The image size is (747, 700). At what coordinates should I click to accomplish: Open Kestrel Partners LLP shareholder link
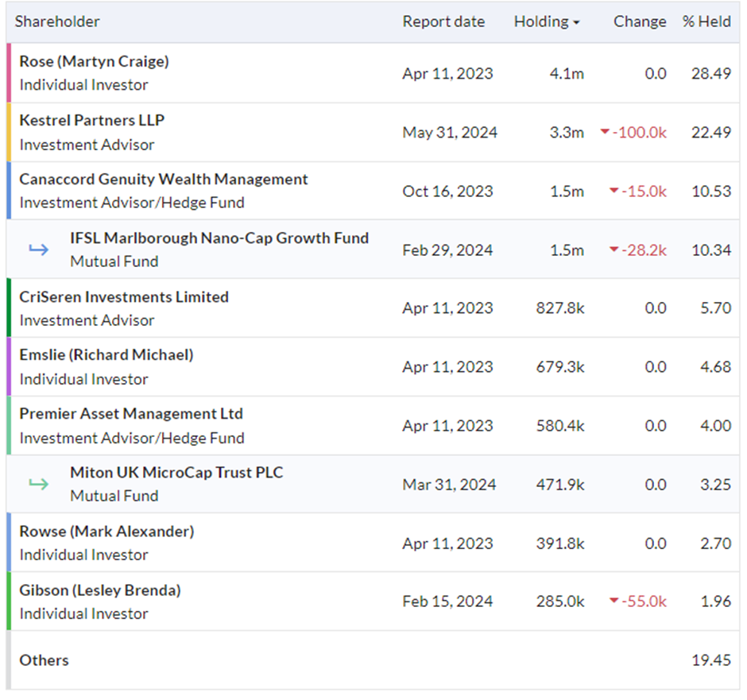point(92,120)
